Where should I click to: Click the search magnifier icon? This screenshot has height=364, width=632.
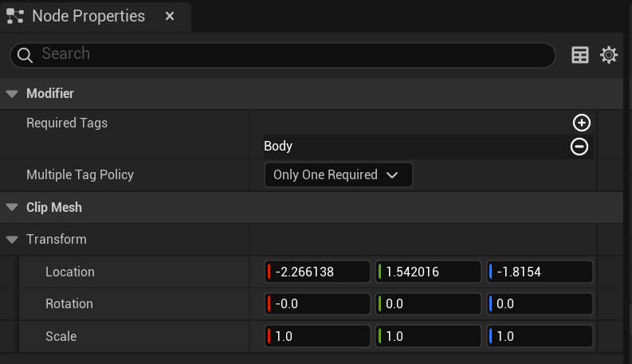[25, 55]
